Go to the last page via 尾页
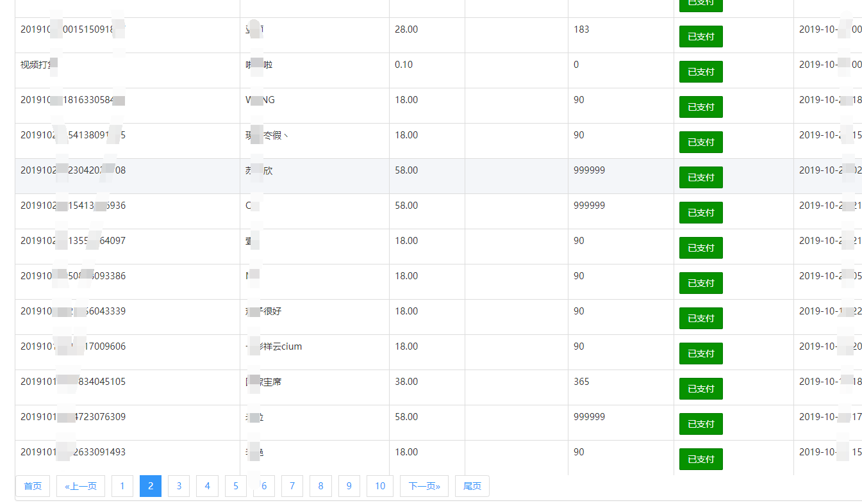The image size is (862, 504). 472,486
